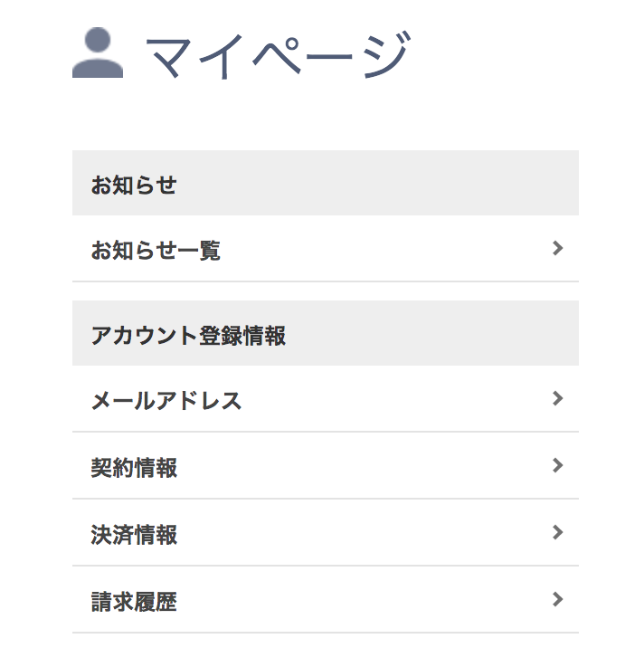644x648 pixels.
Task: Click the empty area of the メールアドレス row
Action: coord(396,399)
